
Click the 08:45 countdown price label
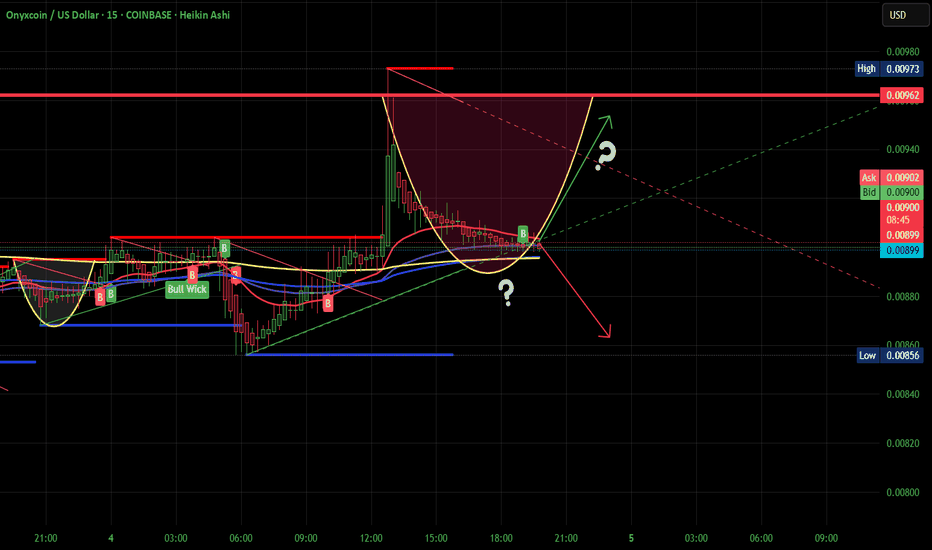[x=902, y=220]
